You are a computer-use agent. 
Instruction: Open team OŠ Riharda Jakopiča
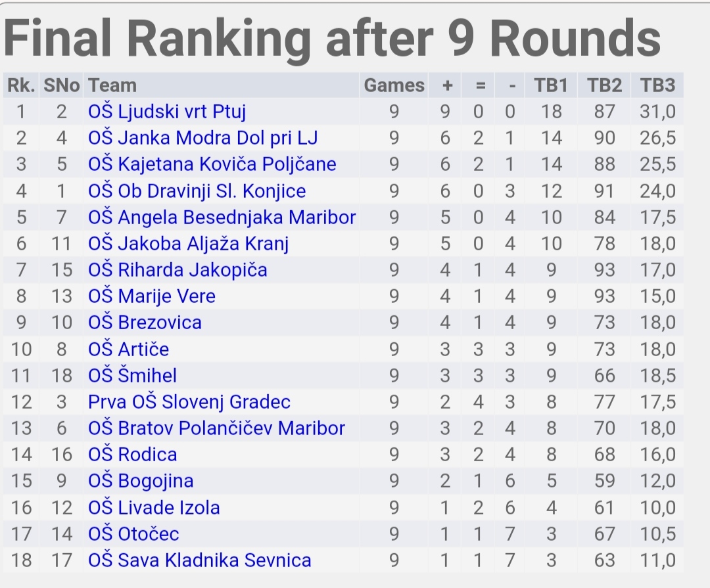click(x=177, y=269)
